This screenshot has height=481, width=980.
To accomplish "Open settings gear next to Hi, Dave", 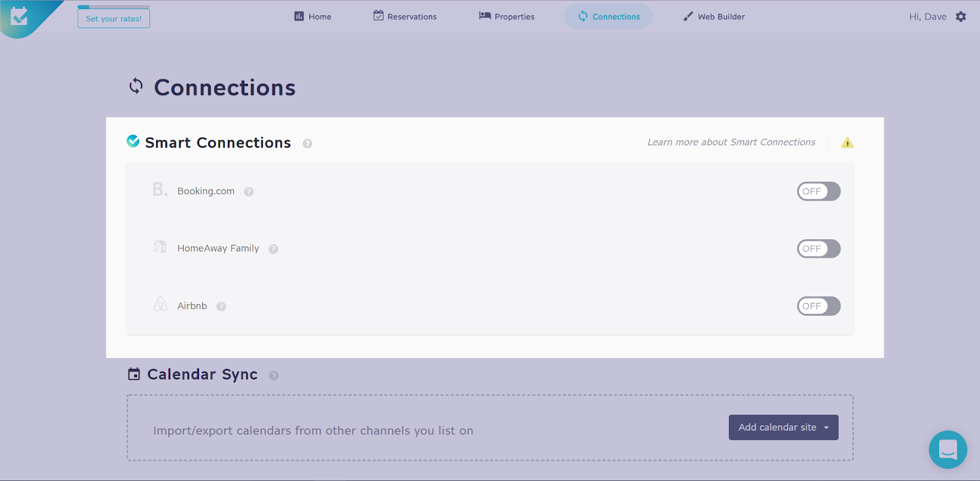I will pyautogui.click(x=961, y=17).
